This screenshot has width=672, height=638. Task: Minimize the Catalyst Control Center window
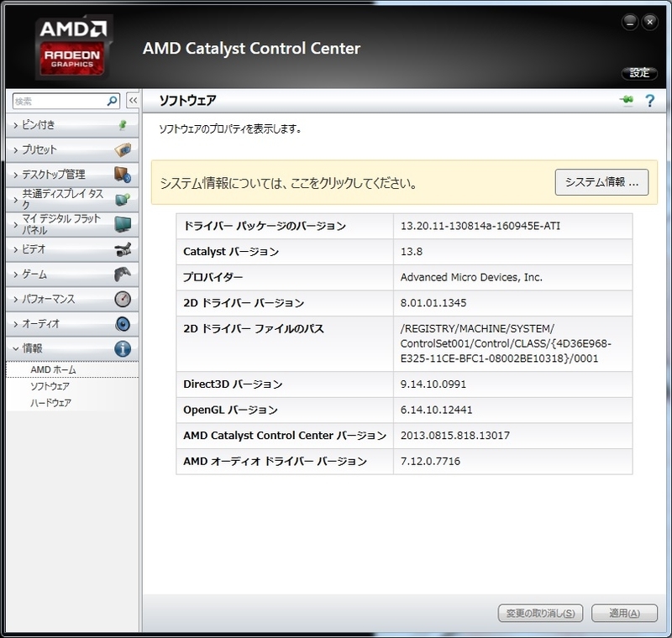coord(629,23)
